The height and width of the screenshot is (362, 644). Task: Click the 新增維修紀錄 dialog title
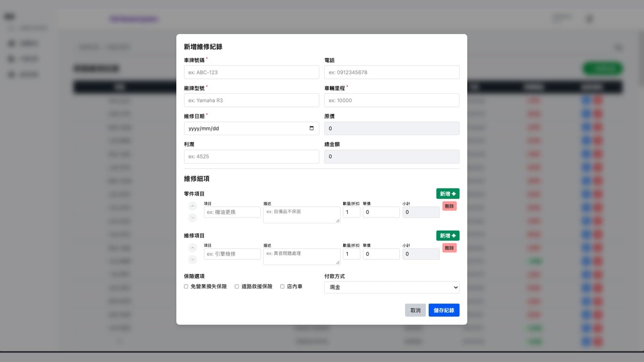(x=203, y=47)
